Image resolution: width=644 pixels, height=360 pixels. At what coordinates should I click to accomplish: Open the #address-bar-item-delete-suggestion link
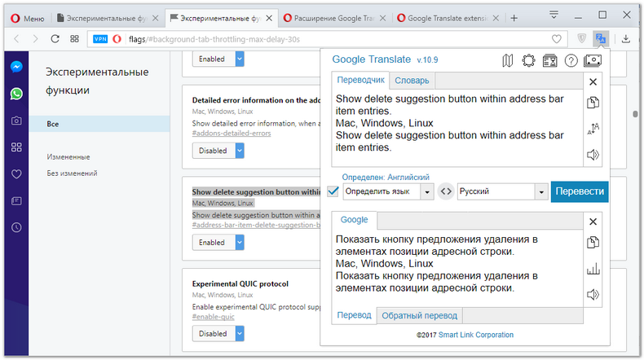[256, 225]
